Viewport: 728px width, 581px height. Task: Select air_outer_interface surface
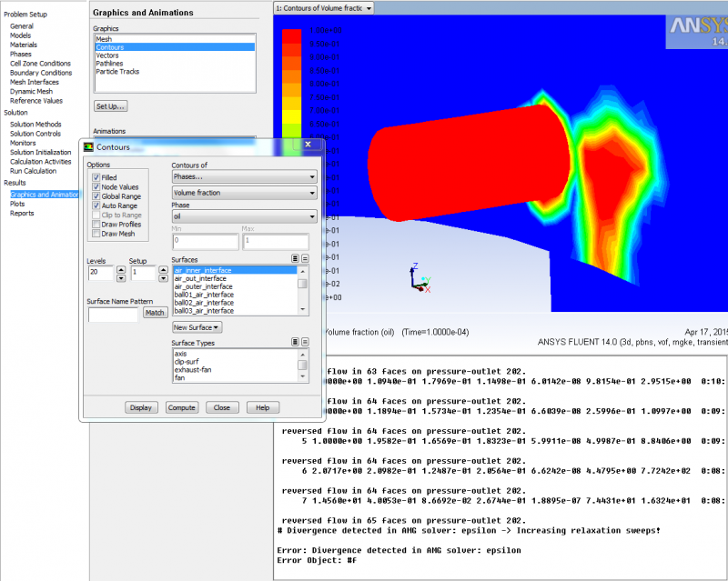coord(235,286)
